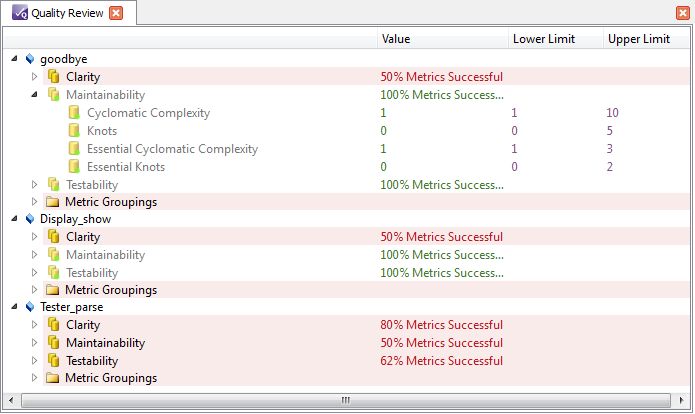
Task: Select the Quality Review tab
Action: 66,13
